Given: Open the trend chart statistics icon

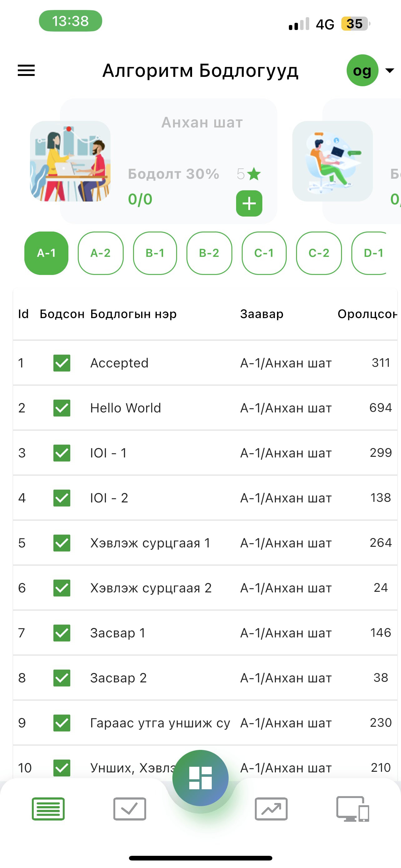Looking at the screenshot, I should pos(271,809).
